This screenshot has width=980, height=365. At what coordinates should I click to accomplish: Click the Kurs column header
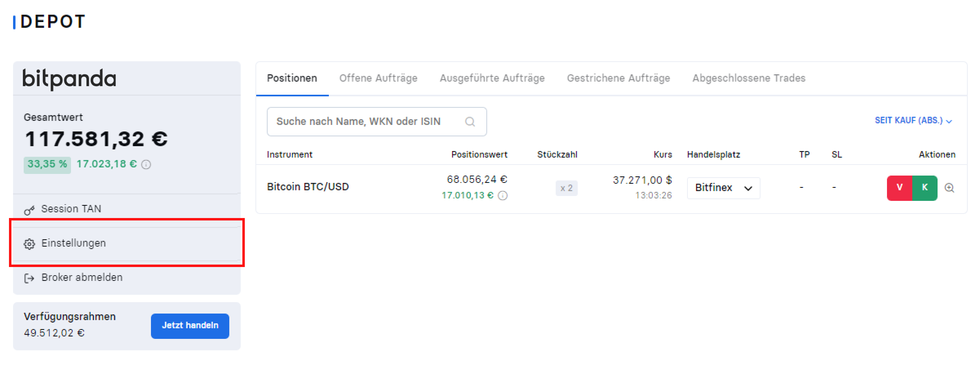[x=663, y=155]
